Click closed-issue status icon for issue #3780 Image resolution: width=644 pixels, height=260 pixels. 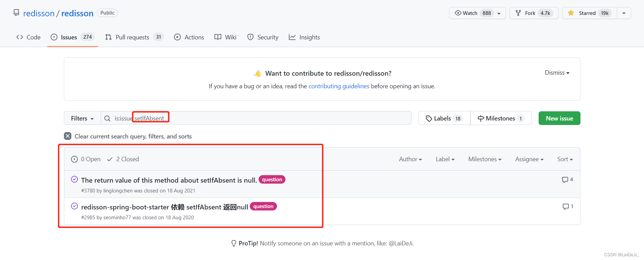(74, 180)
